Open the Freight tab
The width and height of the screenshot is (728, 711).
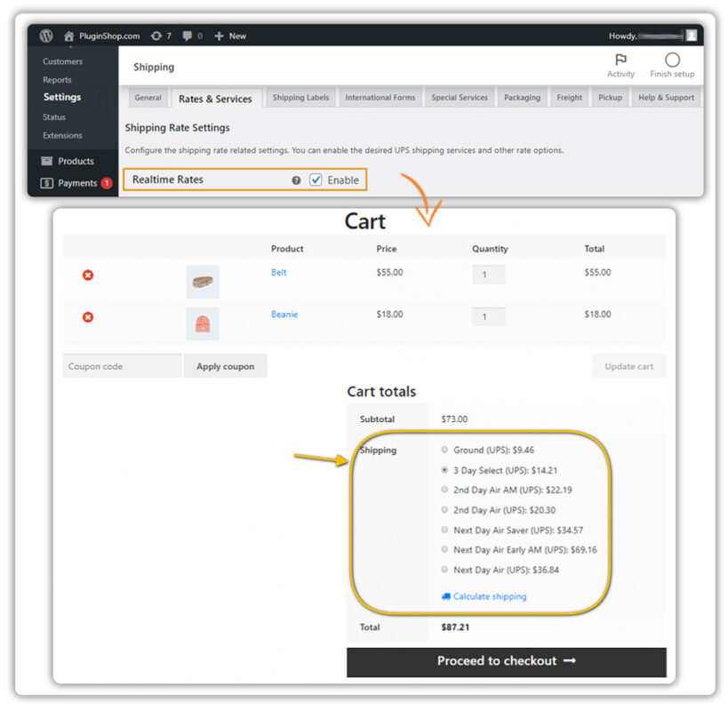(x=569, y=98)
